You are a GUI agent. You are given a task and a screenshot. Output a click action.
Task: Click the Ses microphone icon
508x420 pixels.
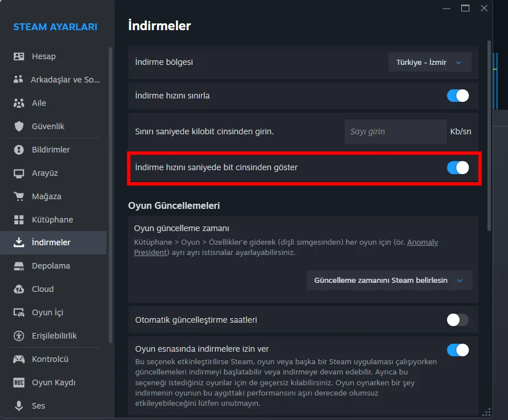click(19, 406)
